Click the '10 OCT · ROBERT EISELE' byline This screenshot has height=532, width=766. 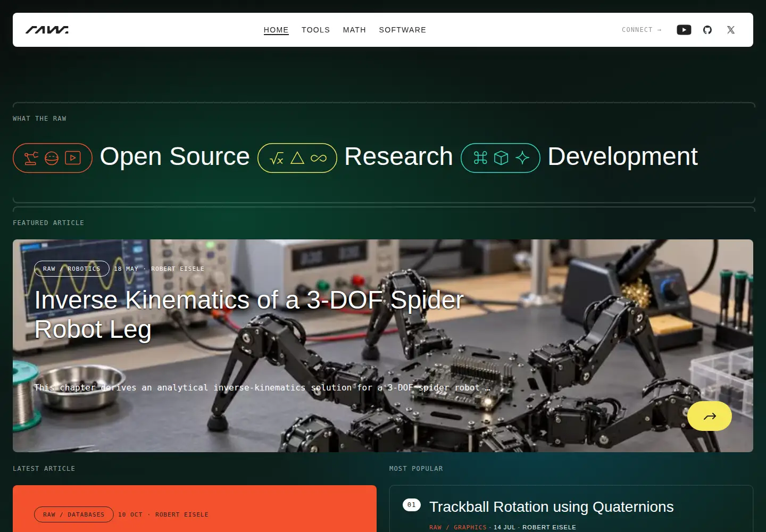coord(163,514)
